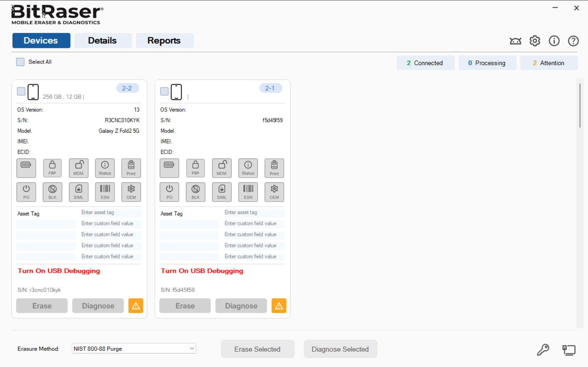The image size is (588, 367).
Task: Open the Help question mark icon
Action: [573, 41]
